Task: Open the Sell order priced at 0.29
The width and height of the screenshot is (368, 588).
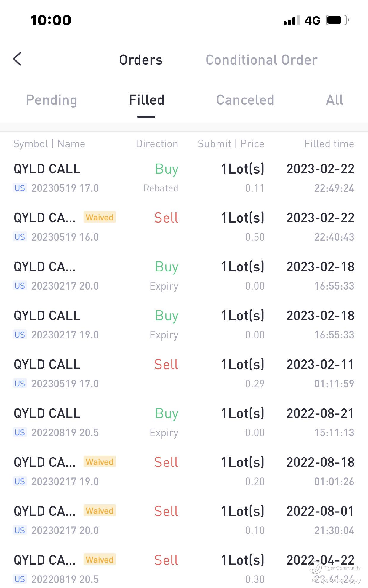Action: pyautogui.click(x=184, y=374)
